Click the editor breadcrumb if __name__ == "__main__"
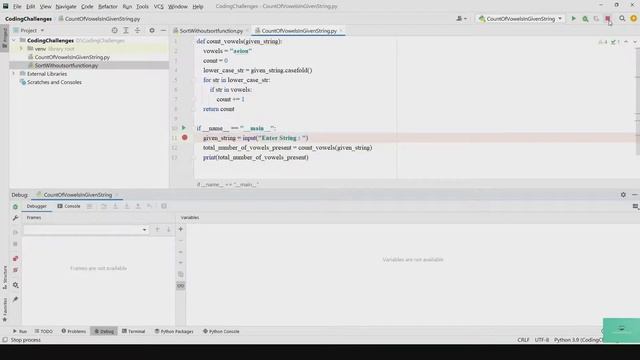The width and height of the screenshot is (640, 360). point(228,184)
